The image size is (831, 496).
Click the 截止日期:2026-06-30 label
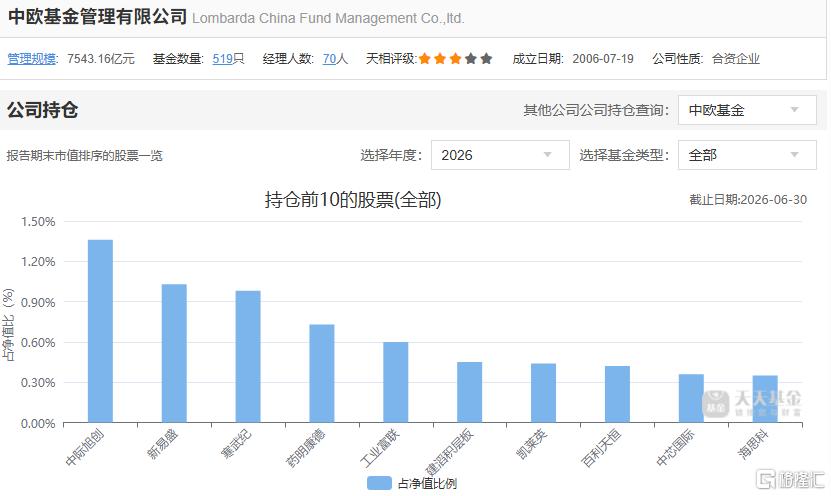pos(748,200)
